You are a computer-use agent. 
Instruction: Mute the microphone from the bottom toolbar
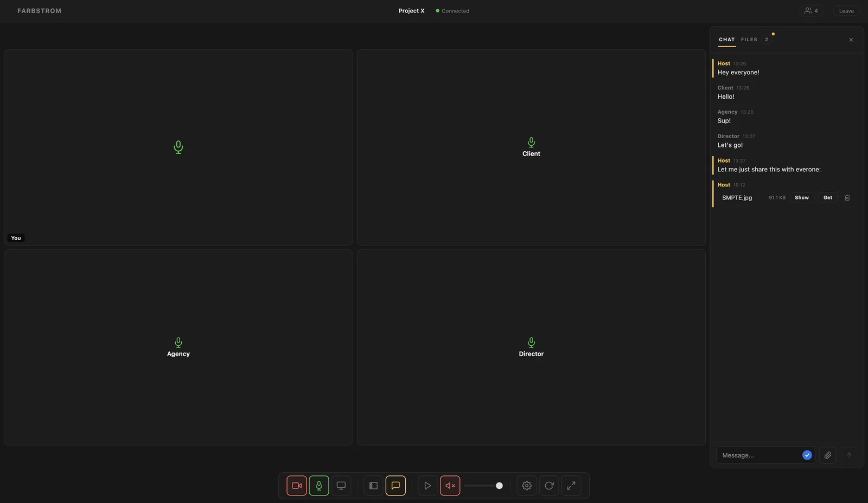(x=319, y=486)
